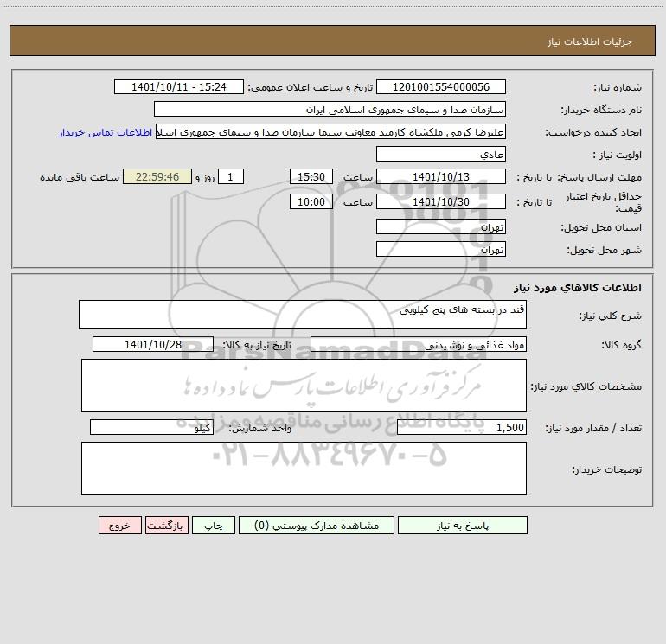Click the اطلاعات کالاهای مورد نیاز section heading
The height and width of the screenshot is (644, 666).
coord(578,288)
